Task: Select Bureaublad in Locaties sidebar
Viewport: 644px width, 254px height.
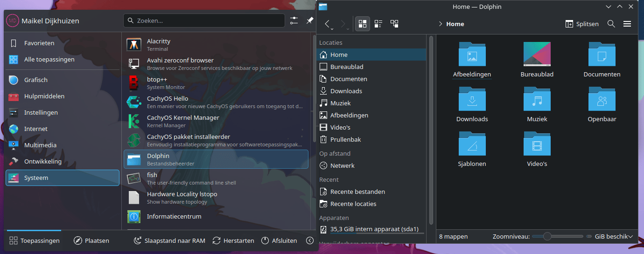Action: (371, 67)
